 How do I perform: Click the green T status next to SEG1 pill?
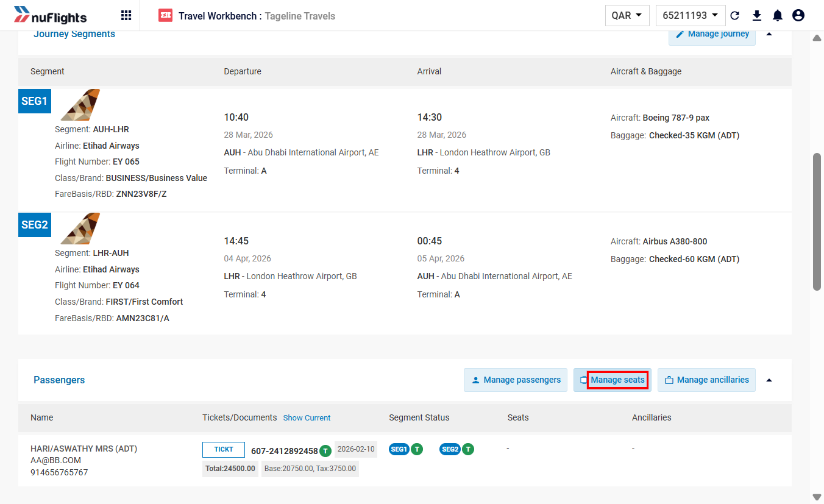pyautogui.click(x=417, y=449)
